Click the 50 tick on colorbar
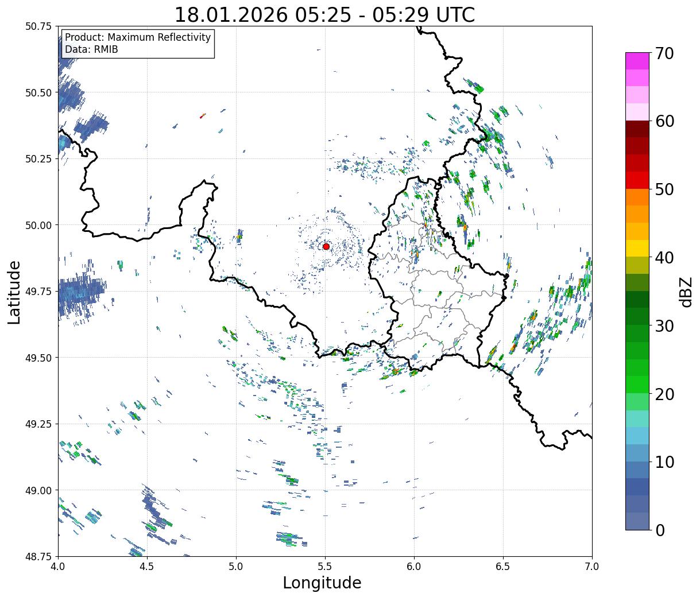The width and height of the screenshot is (700, 597). (664, 189)
